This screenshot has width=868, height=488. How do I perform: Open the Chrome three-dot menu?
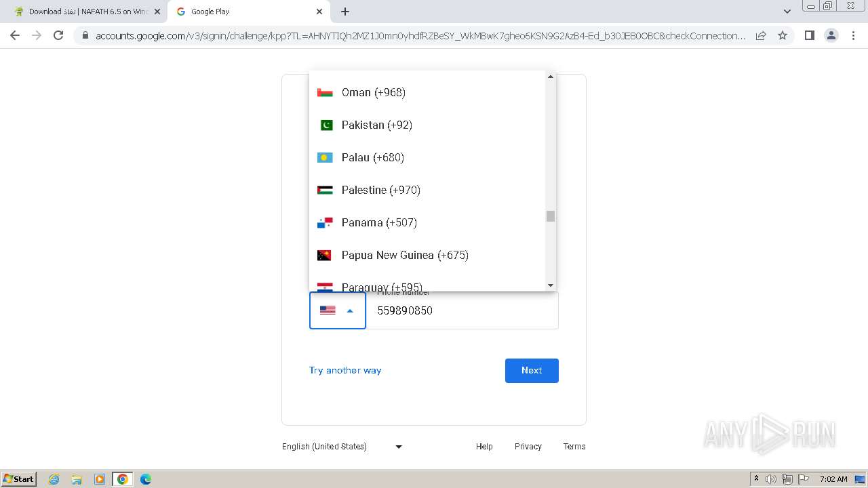[854, 35]
